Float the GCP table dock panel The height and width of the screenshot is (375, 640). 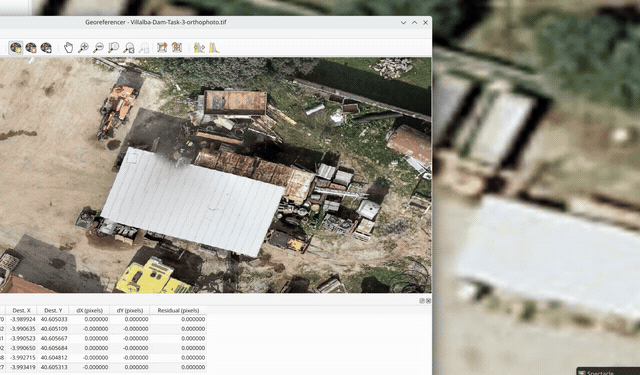422,301
